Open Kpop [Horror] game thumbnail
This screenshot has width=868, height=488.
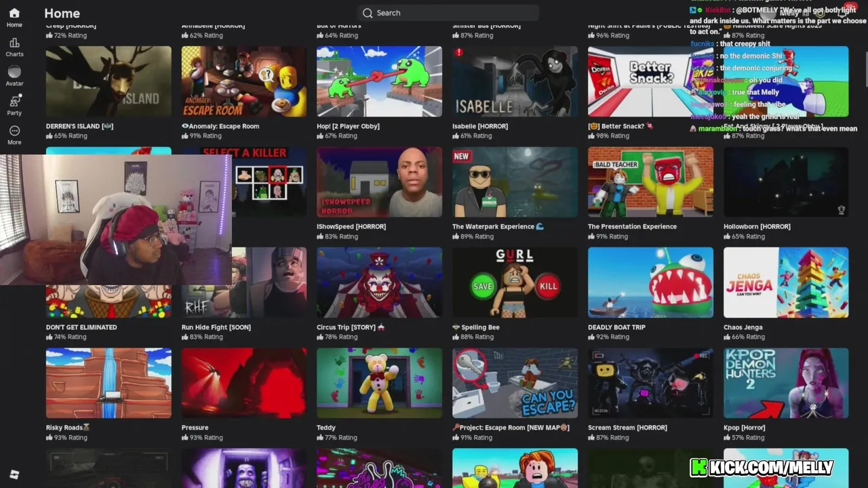(786, 383)
